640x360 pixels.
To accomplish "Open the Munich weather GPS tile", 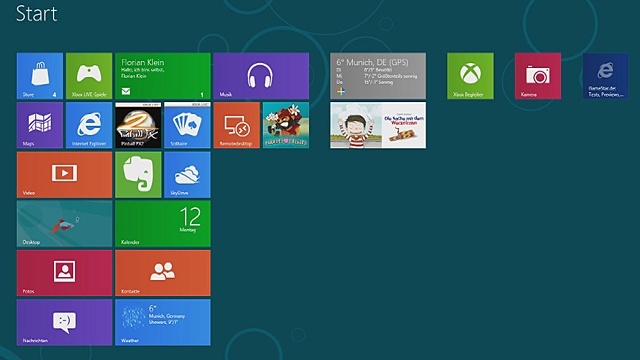I will tap(378, 76).
